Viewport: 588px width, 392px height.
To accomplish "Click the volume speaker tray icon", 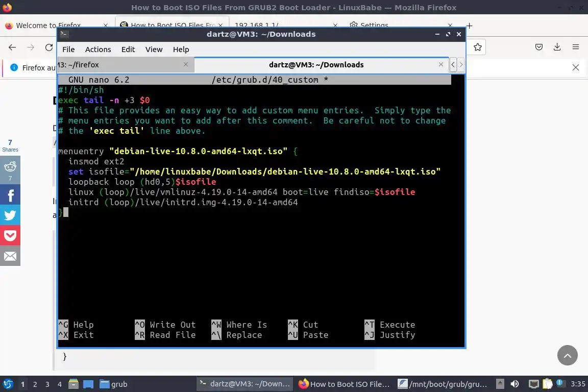I will [515, 384].
